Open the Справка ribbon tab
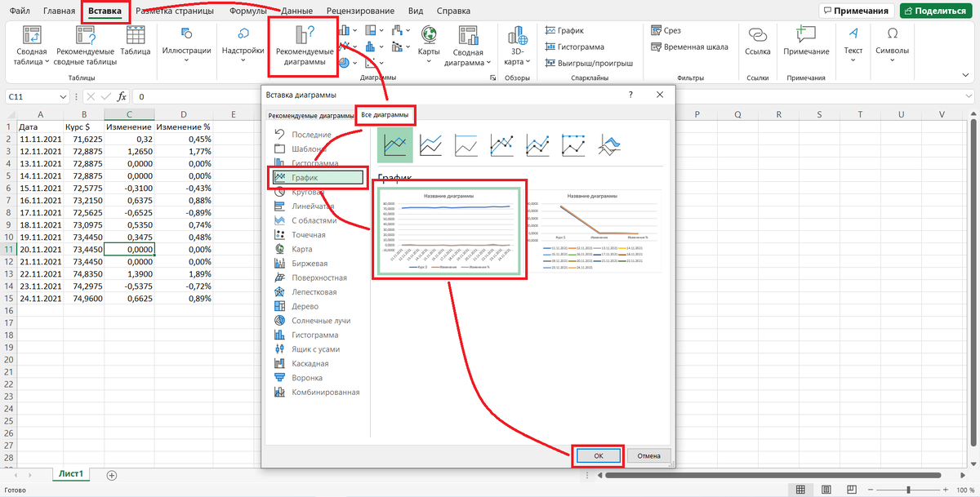 click(x=453, y=11)
